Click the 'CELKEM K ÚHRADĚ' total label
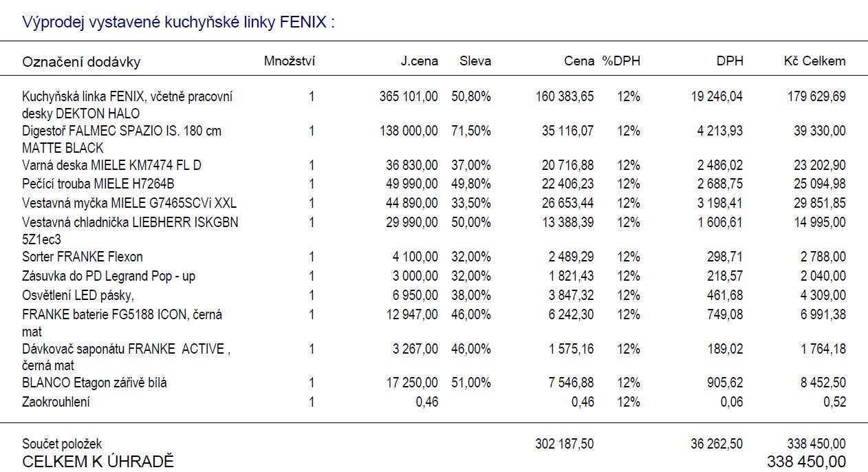 [x=98, y=461]
